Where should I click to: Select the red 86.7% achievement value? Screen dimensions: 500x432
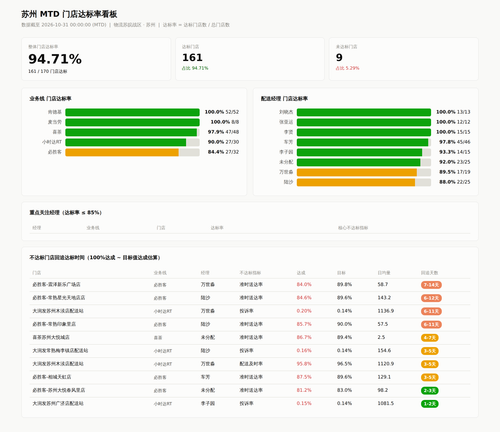coord(304,337)
